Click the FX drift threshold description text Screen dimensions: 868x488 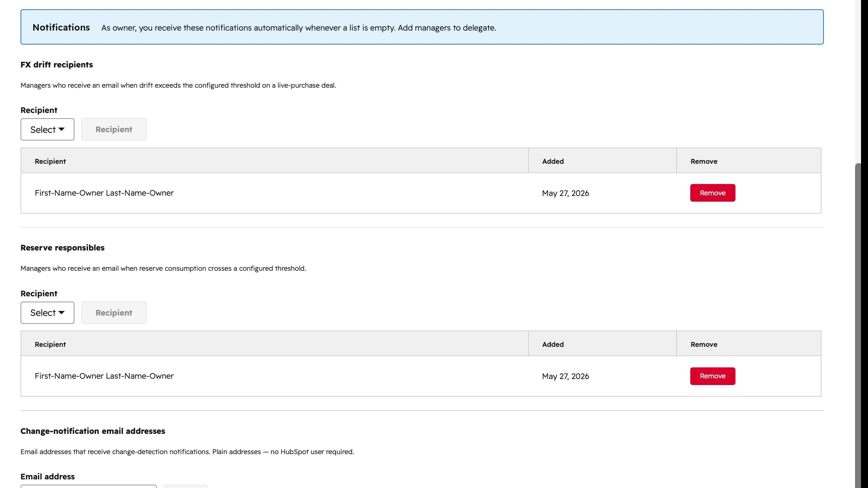178,85
